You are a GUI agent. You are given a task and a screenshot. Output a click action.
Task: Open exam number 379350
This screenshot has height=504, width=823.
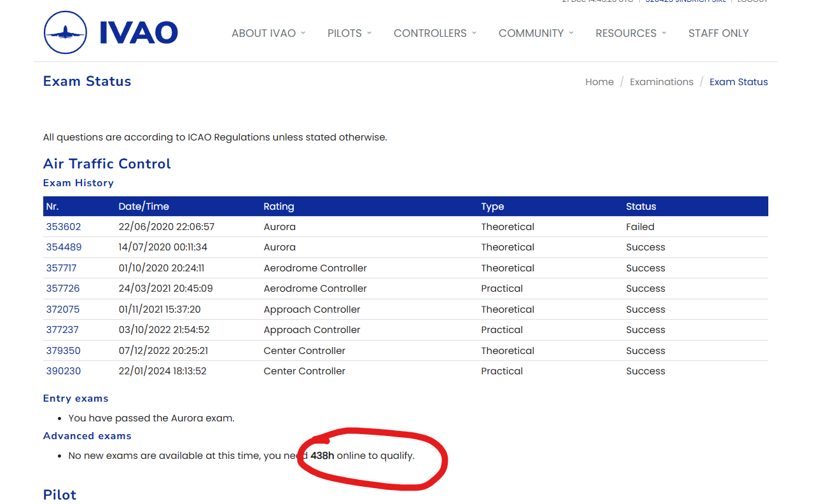pyautogui.click(x=63, y=351)
